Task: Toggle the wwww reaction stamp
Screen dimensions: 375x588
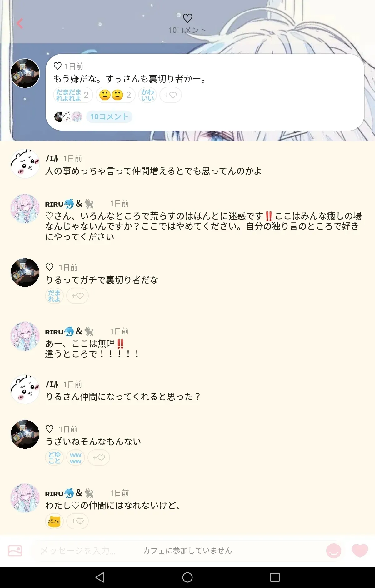Action: (76, 457)
